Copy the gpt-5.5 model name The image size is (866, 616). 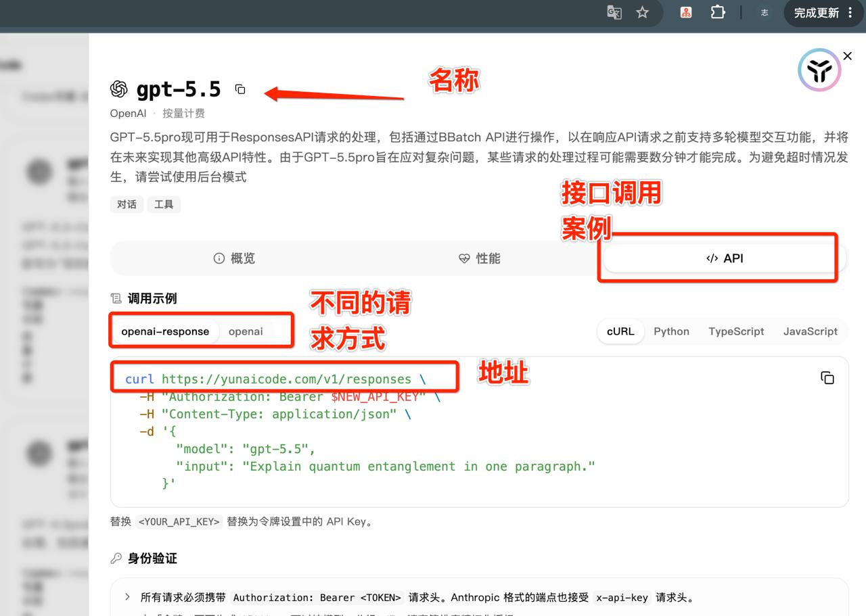coord(240,89)
